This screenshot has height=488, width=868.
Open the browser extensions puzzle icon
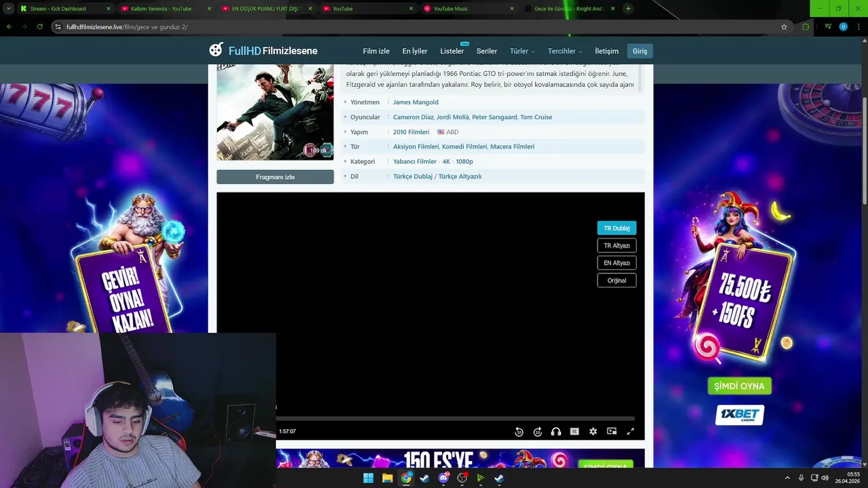(806, 27)
